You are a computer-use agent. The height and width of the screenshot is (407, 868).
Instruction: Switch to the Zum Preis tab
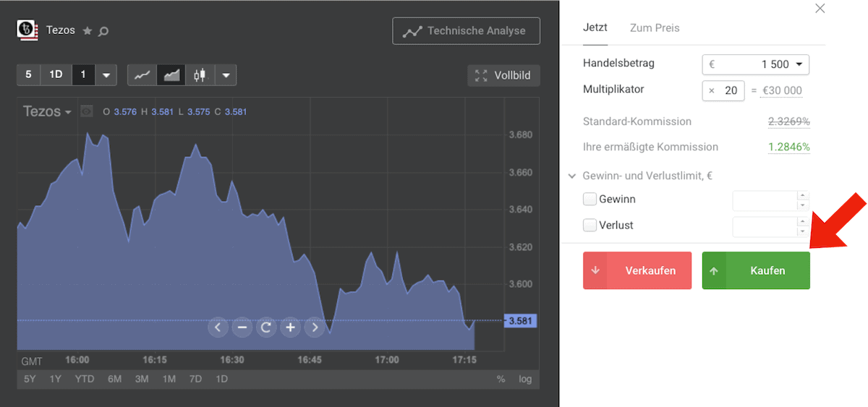pos(655,28)
